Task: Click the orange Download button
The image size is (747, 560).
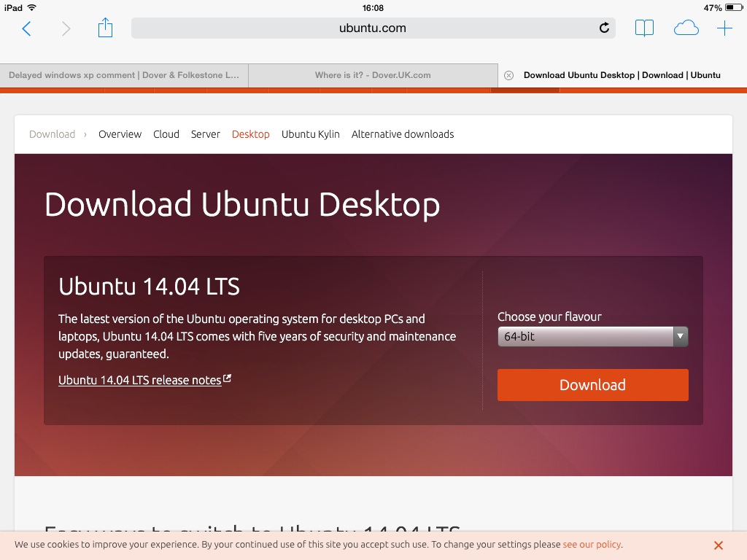Action: coord(592,385)
